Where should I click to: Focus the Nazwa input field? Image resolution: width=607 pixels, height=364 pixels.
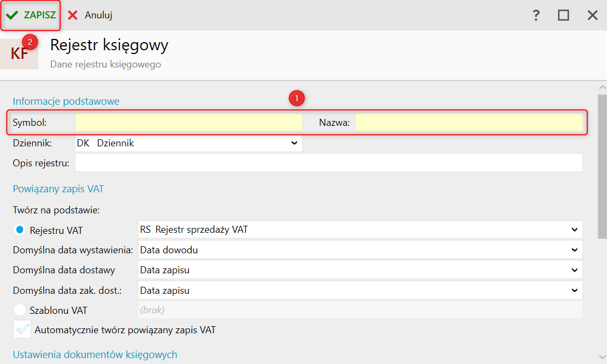[x=469, y=123]
